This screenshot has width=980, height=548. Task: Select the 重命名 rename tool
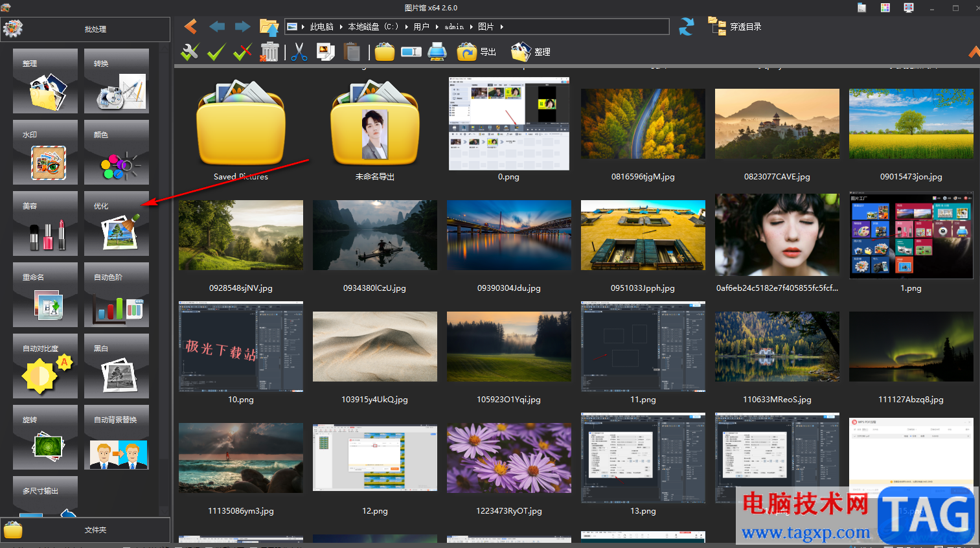(x=45, y=295)
